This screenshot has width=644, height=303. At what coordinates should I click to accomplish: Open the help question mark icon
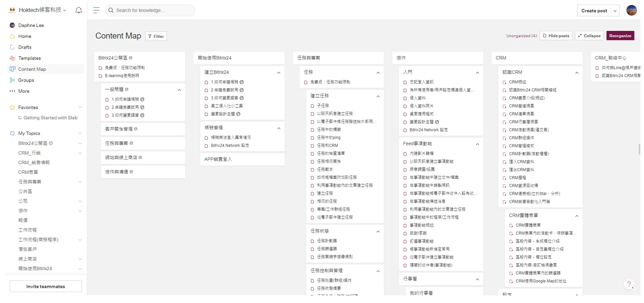click(629, 284)
